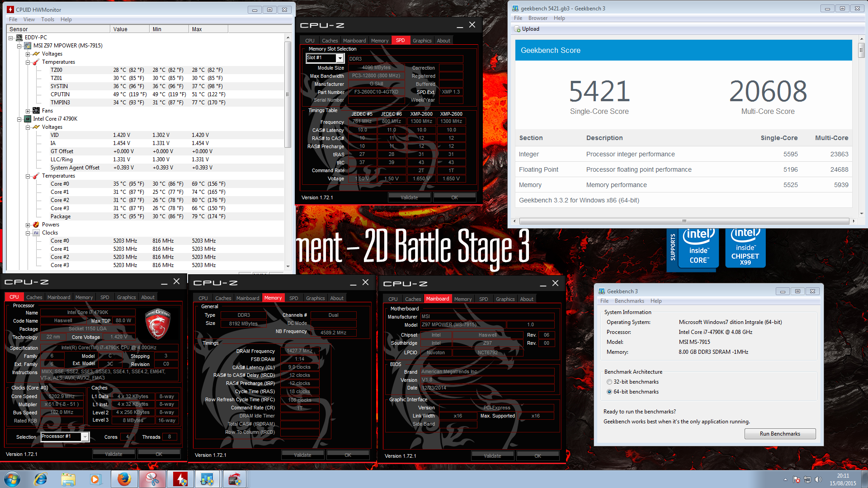Open Action Center flag in system tray
The image size is (868, 488).
click(x=797, y=479)
